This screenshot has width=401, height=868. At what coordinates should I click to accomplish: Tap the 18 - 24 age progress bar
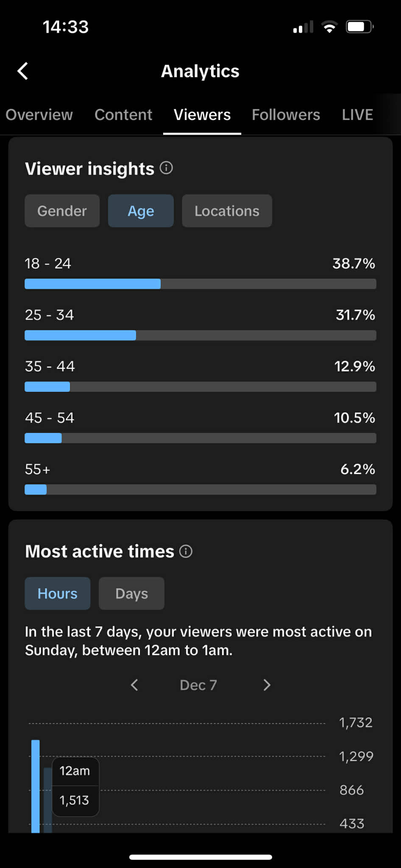pyautogui.click(x=200, y=284)
